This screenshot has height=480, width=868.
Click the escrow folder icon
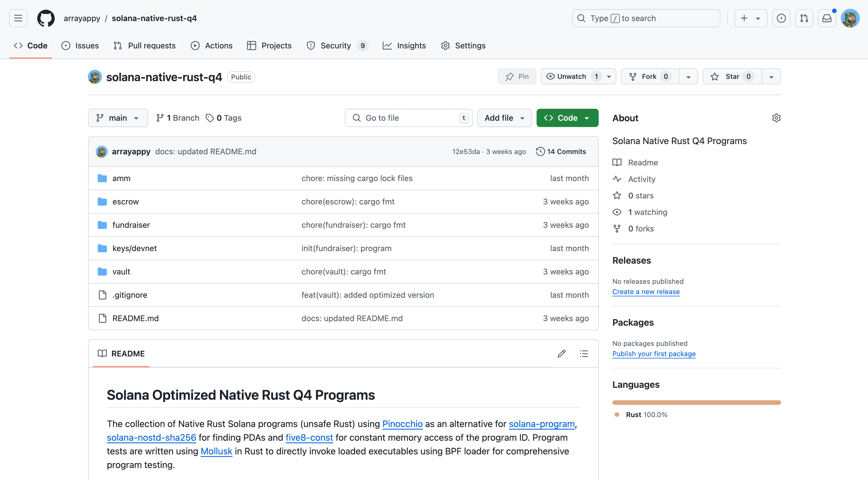[x=102, y=201]
